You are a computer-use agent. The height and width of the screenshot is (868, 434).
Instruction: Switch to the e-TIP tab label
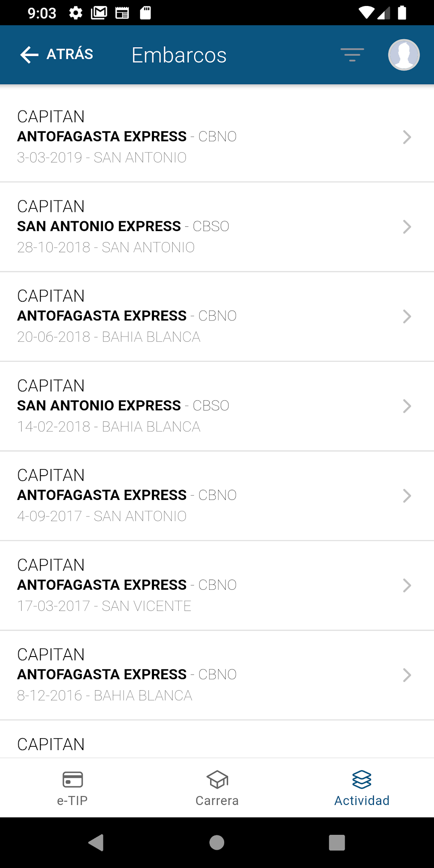click(x=72, y=801)
